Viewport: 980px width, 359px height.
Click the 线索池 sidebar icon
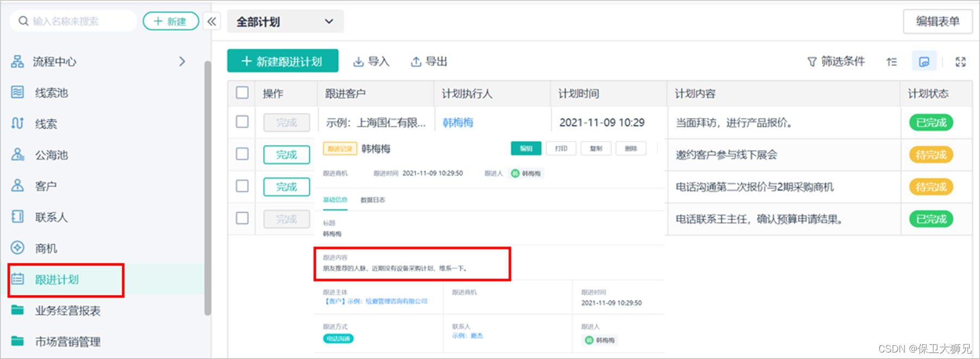(17, 92)
